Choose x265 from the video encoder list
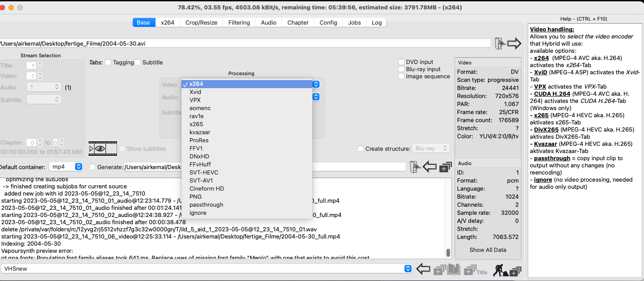This screenshot has width=644, height=281. point(196,124)
